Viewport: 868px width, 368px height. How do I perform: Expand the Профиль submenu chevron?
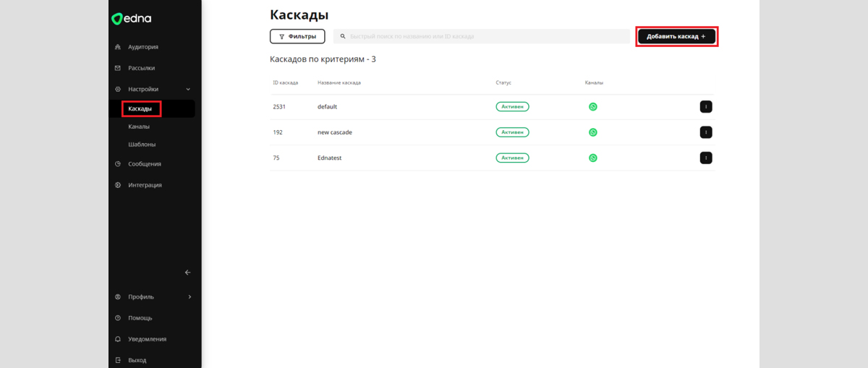190,297
